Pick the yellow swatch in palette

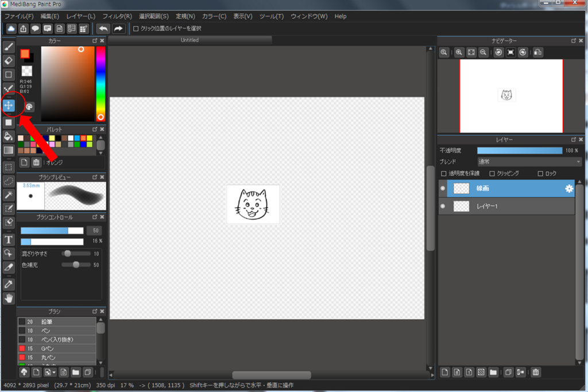(89, 138)
